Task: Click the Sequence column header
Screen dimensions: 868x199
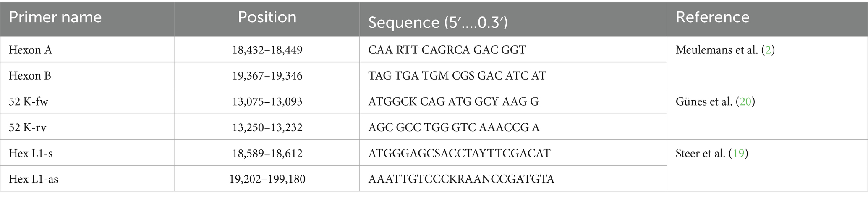Action: point(438,22)
